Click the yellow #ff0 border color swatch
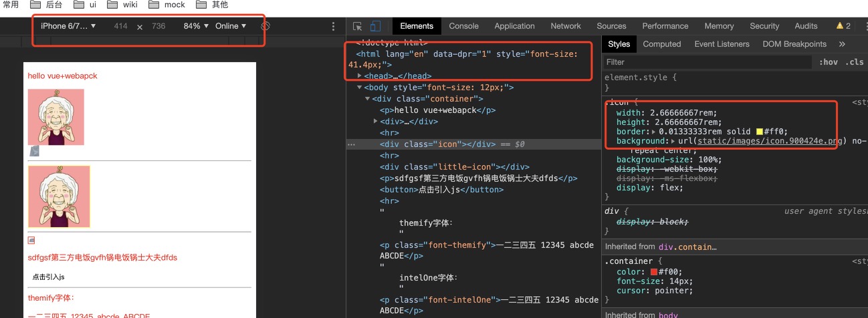 point(760,132)
